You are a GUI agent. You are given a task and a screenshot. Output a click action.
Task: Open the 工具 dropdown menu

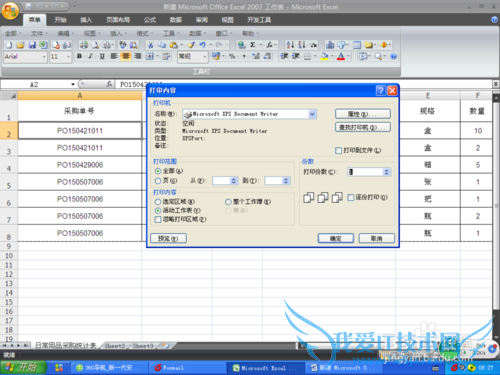pos(171,33)
